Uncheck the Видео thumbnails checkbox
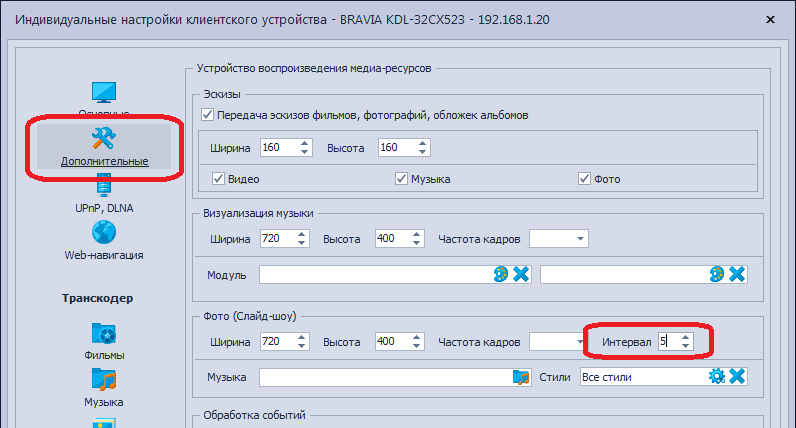This screenshot has width=796, height=428. (x=219, y=179)
